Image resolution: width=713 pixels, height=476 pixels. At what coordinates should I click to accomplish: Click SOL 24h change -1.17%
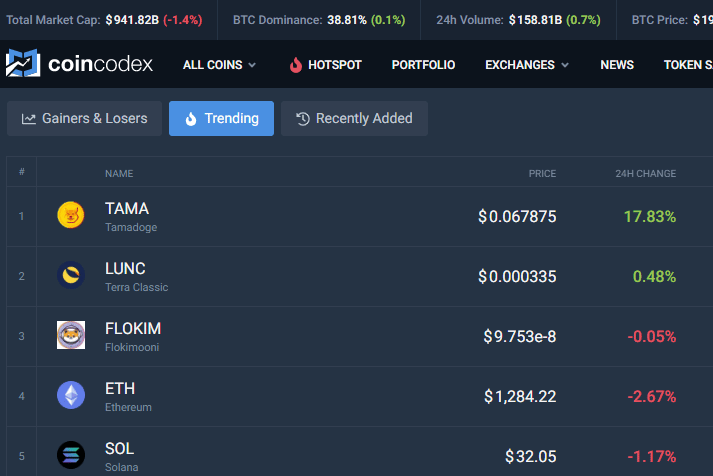[x=652, y=456]
